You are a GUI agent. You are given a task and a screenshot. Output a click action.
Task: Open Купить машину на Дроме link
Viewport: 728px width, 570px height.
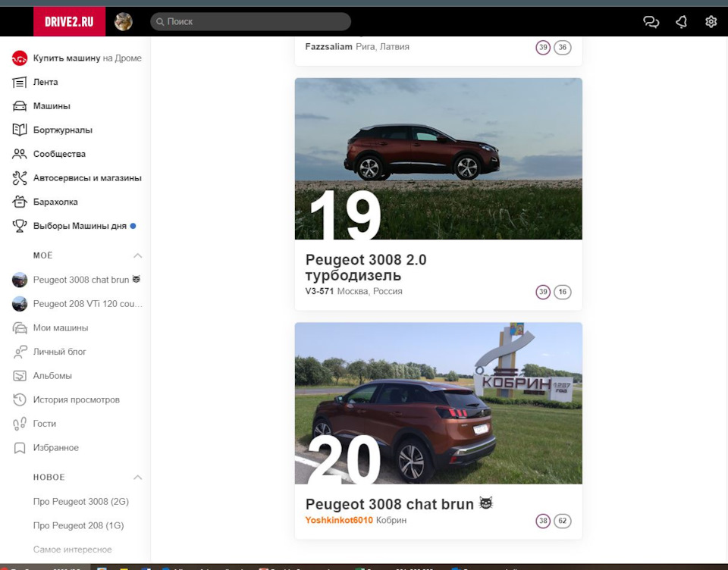tap(87, 58)
